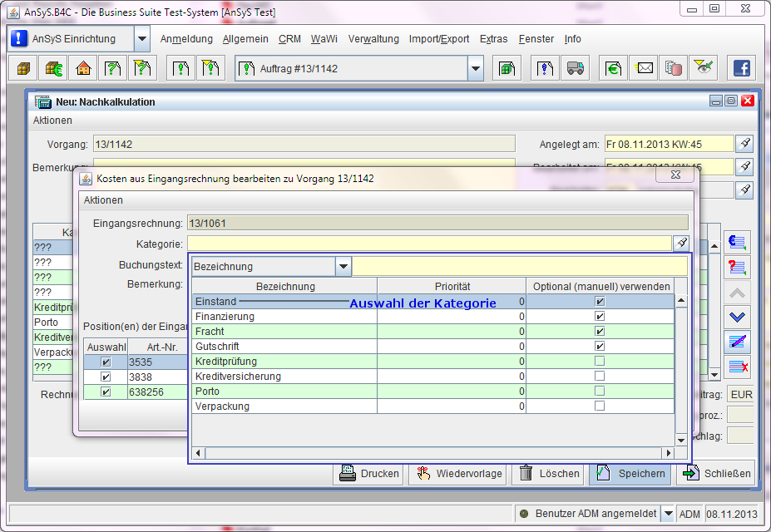
Task: Click the flashlight icon beside the Kategorie field
Action: coord(681,243)
